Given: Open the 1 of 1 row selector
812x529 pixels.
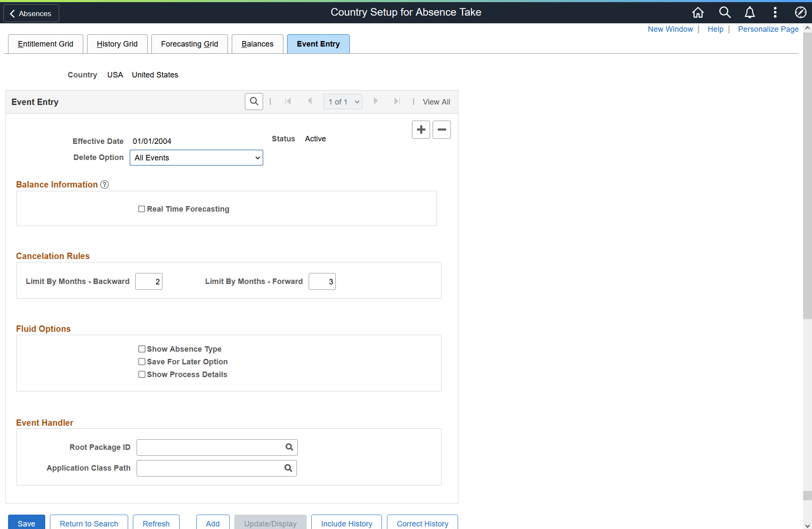Looking at the screenshot, I should (343, 102).
